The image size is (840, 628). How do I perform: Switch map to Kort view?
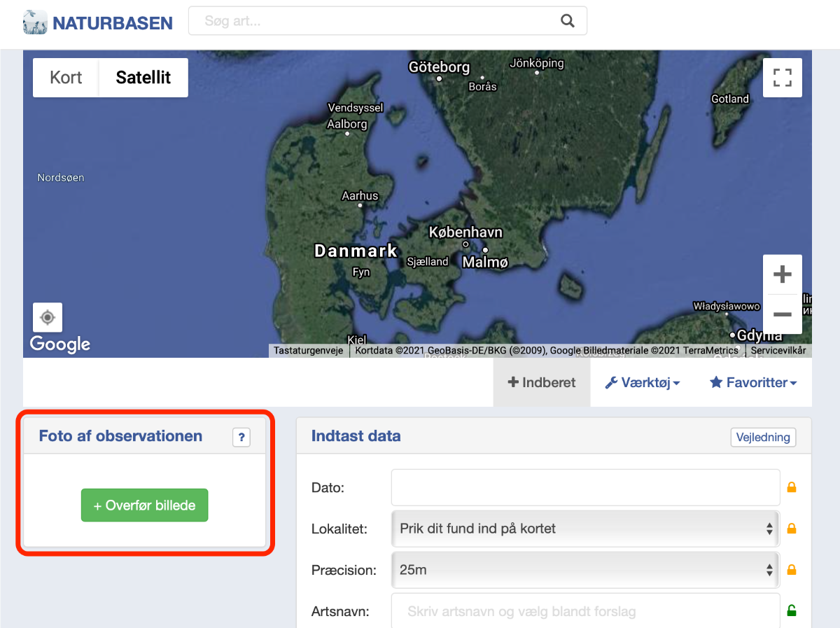pos(66,78)
